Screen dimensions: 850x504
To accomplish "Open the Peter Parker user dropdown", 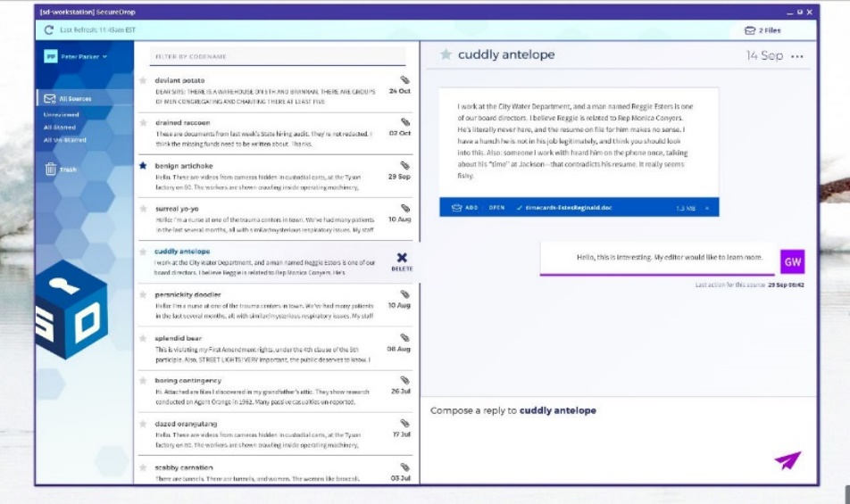I will tap(84, 56).
